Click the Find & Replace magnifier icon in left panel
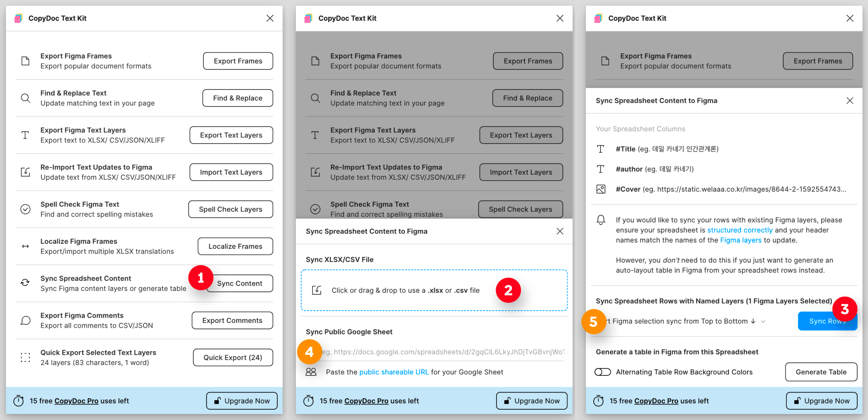 25,98
